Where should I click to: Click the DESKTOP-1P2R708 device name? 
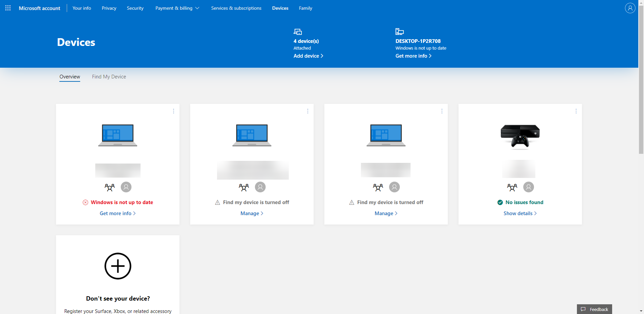(x=418, y=41)
